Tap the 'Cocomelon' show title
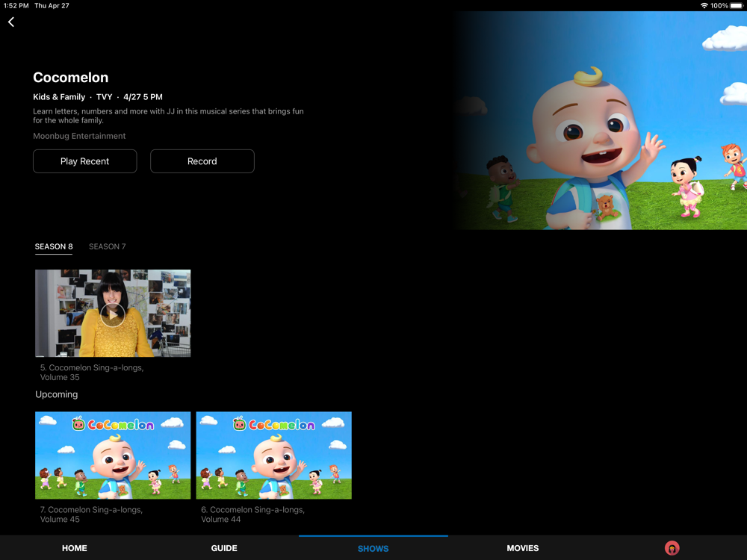 point(70,77)
